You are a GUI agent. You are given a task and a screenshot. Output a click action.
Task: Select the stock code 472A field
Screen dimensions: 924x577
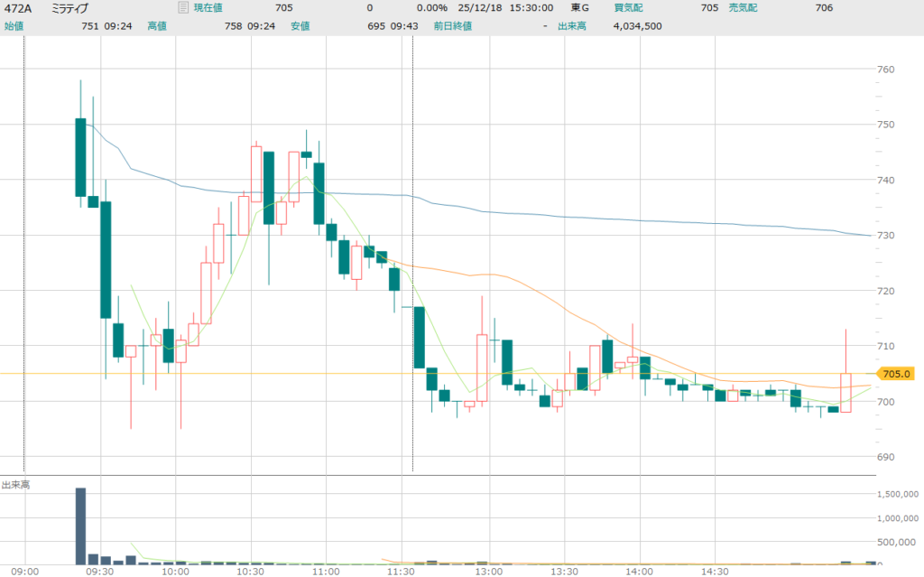tap(17, 8)
